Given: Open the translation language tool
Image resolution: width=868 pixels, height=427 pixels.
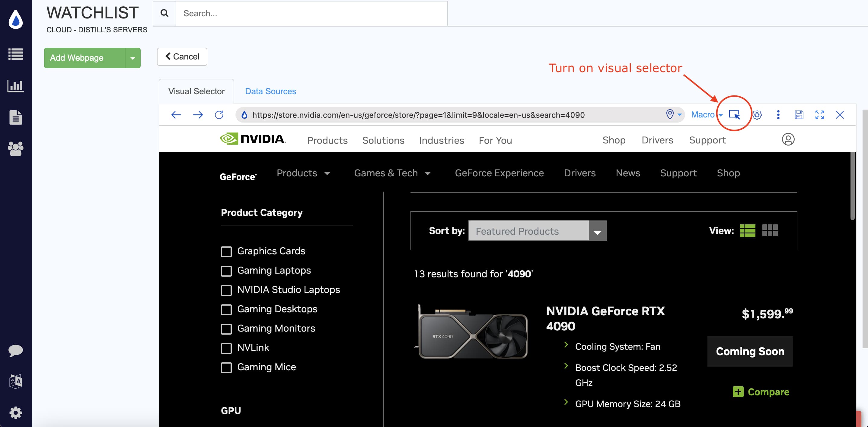Looking at the screenshot, I should [15, 381].
